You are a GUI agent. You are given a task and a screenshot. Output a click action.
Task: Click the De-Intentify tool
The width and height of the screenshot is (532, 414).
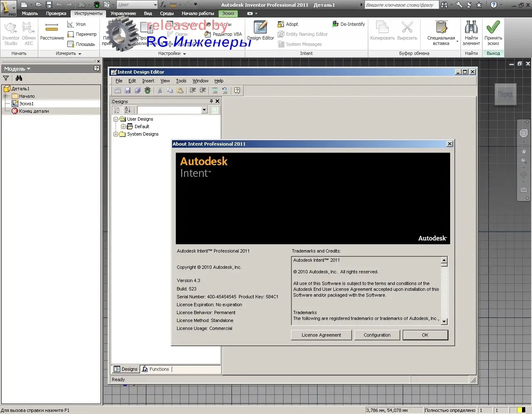(348, 24)
